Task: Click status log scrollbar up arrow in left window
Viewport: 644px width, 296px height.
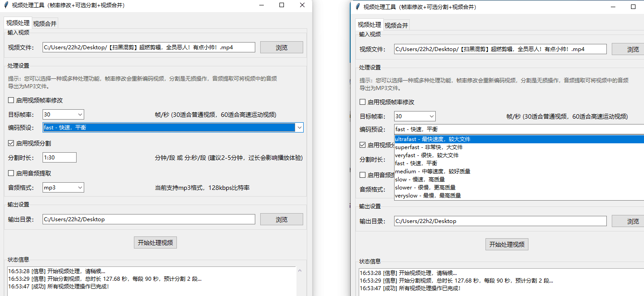Action: 300,271
